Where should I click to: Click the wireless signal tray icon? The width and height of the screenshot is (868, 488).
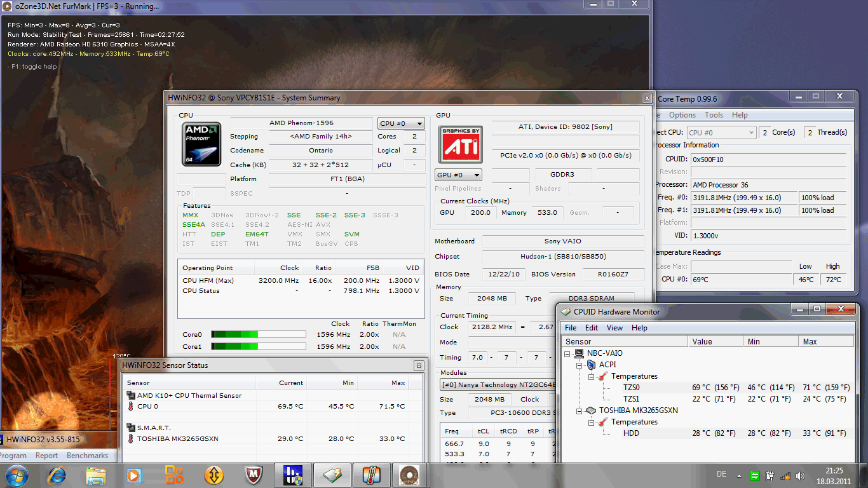click(x=785, y=475)
